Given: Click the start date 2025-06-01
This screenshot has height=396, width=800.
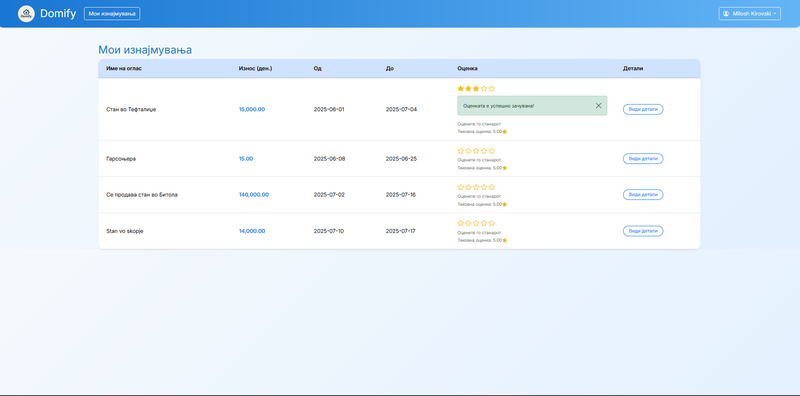Looking at the screenshot, I should [x=329, y=109].
